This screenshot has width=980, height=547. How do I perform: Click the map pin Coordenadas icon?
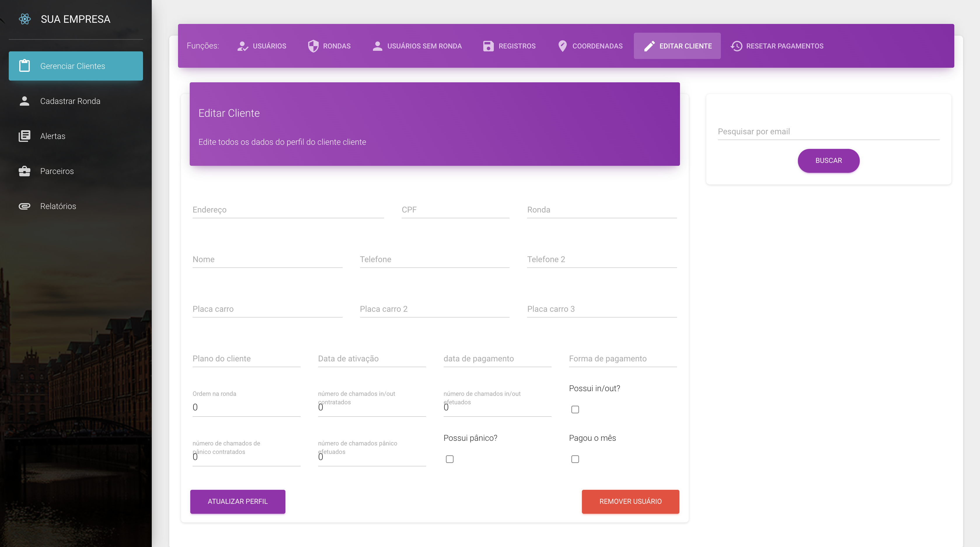(562, 46)
